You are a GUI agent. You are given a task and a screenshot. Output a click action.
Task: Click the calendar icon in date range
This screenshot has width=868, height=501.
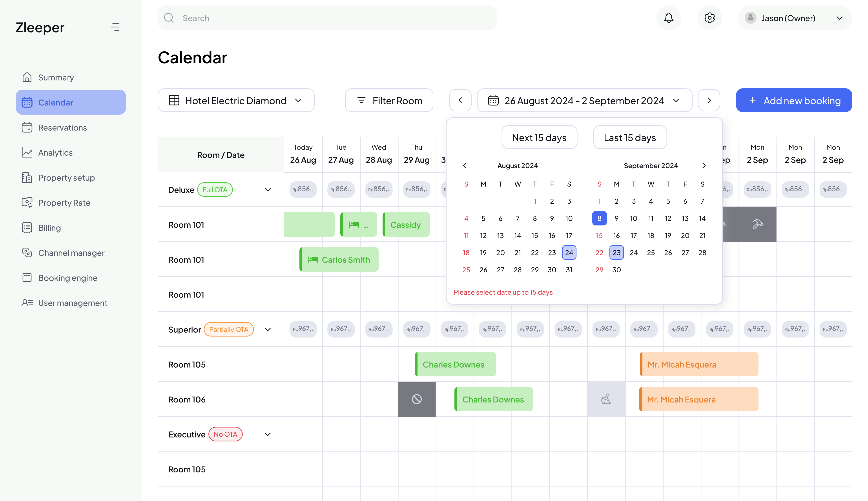[493, 100]
